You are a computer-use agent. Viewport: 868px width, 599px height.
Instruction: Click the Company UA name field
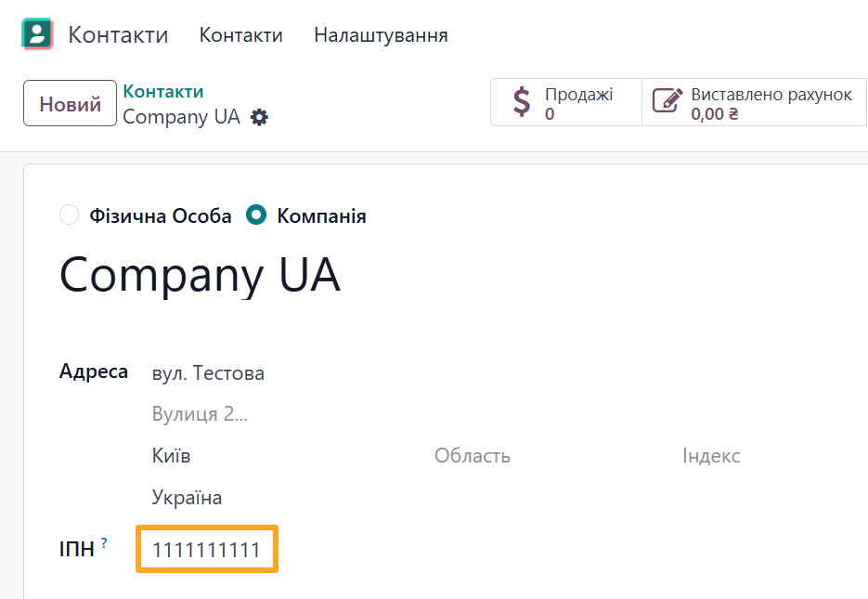(x=200, y=274)
